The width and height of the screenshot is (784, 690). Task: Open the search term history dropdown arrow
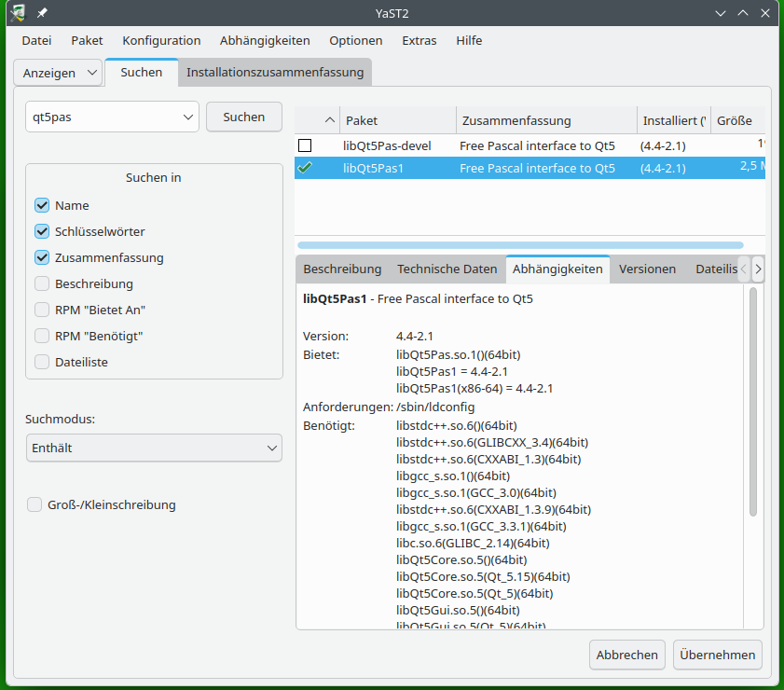pyautogui.click(x=188, y=117)
